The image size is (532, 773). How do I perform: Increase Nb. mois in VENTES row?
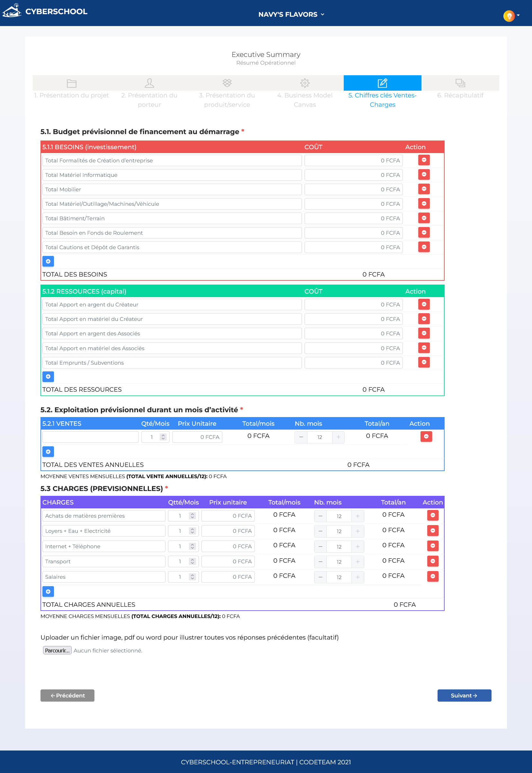pyautogui.click(x=338, y=437)
